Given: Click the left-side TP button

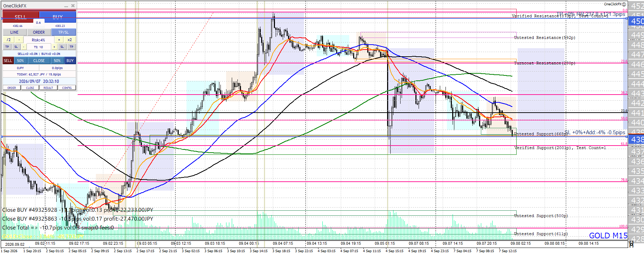Looking at the screenshot, I should 7,47.
